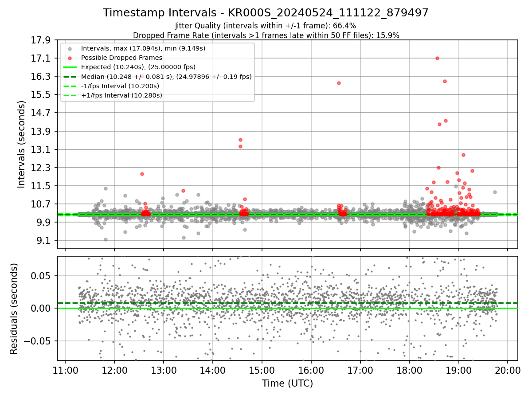Click legend entry '+1/fps Interval (10.280s)'
532x399 pixels.
tap(122, 95)
